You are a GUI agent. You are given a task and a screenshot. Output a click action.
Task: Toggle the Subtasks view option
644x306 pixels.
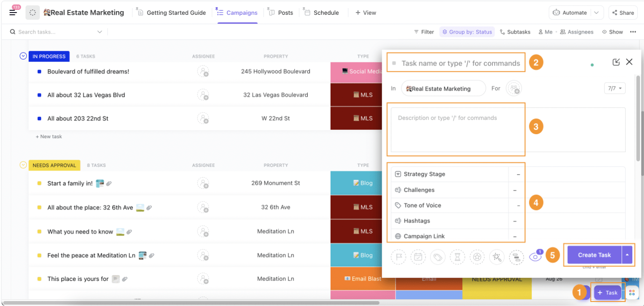(x=515, y=32)
